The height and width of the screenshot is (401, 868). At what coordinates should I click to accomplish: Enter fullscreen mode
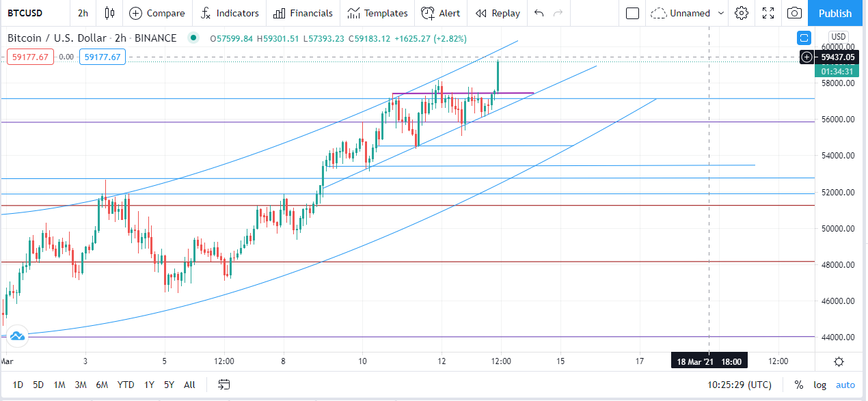point(768,13)
